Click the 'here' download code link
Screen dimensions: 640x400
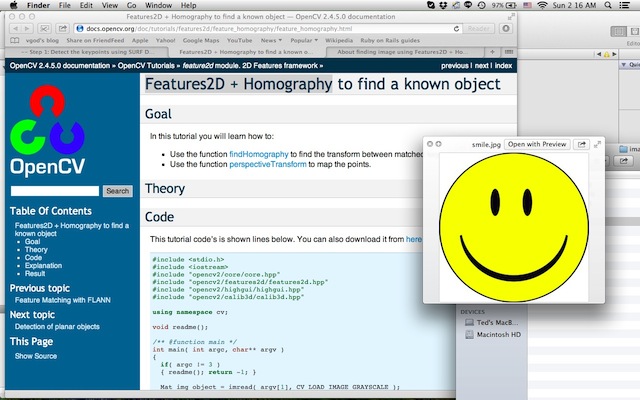(x=413, y=239)
